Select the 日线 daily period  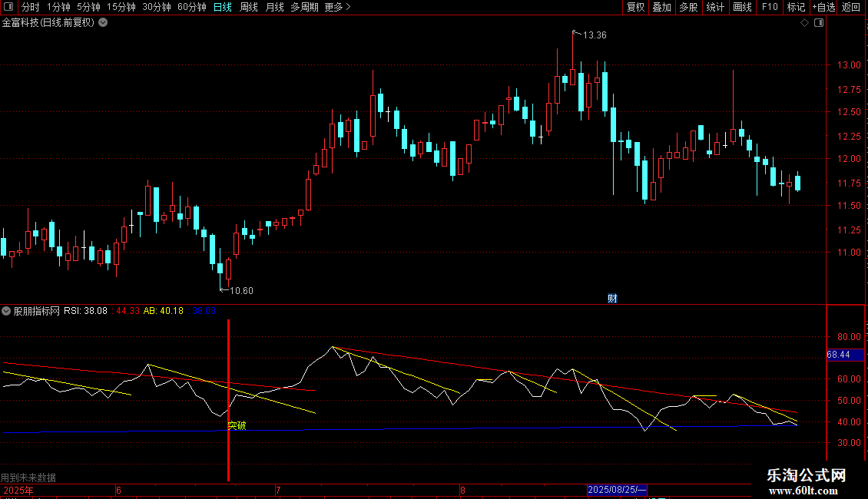point(223,7)
